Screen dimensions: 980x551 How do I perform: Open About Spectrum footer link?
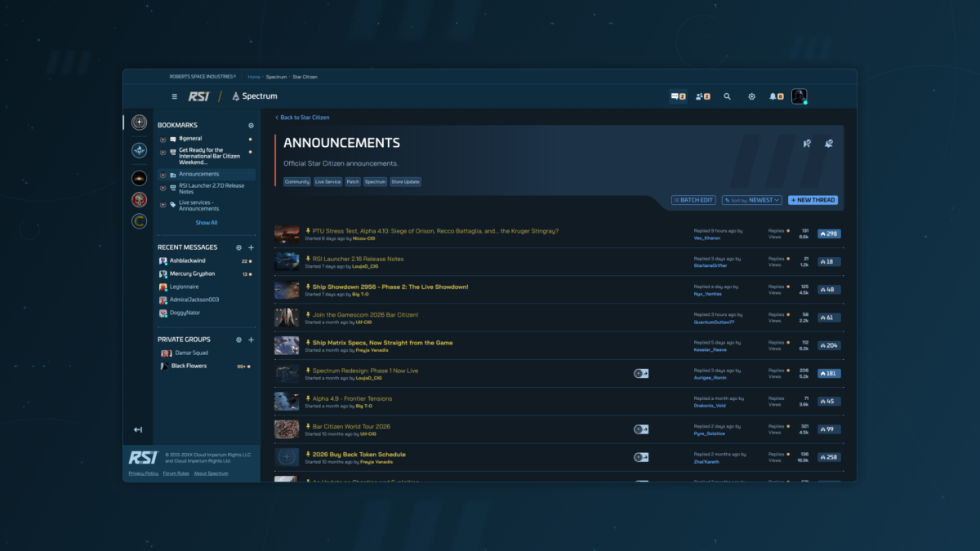212,473
